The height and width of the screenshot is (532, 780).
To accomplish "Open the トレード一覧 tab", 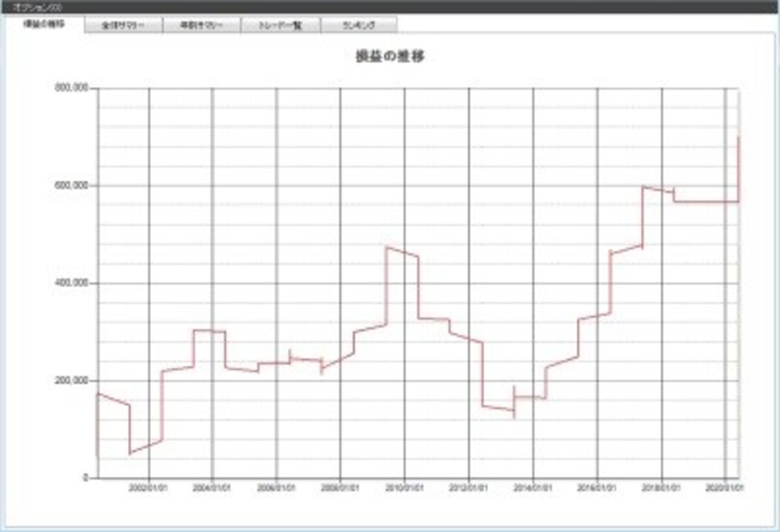I will pyautogui.click(x=280, y=25).
